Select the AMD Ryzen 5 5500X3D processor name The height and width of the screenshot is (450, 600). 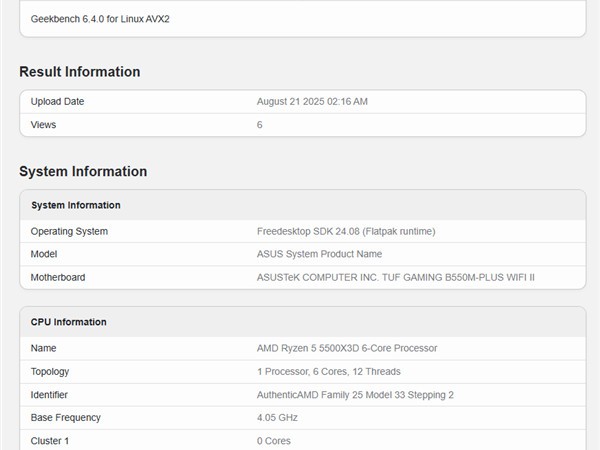click(x=347, y=348)
